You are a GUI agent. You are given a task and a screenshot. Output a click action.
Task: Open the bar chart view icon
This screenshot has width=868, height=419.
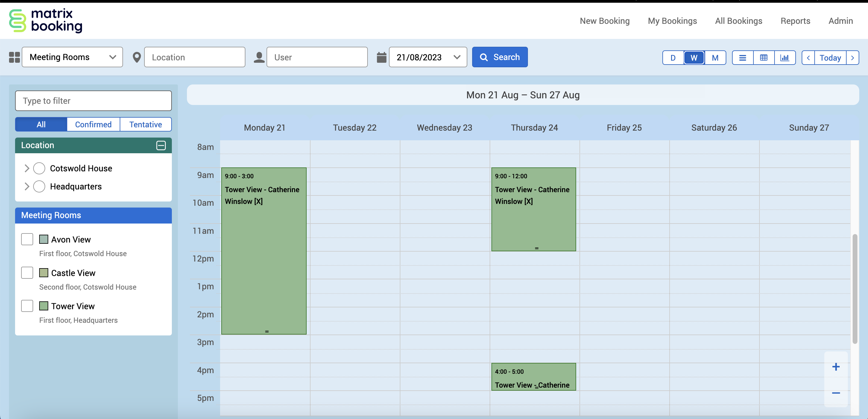pyautogui.click(x=784, y=58)
